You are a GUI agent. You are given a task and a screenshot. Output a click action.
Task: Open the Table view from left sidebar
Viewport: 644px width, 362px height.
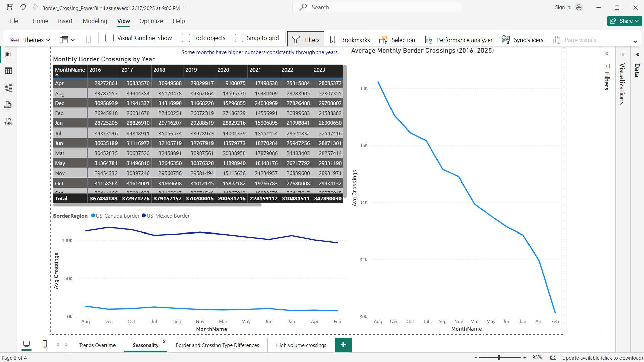click(9, 71)
